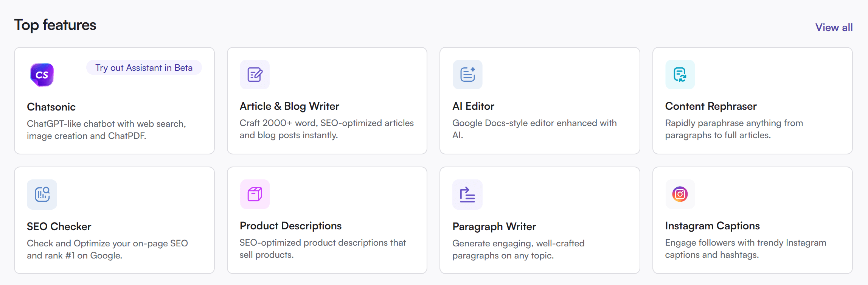Click the Instagram logo icon
The image size is (868, 285).
(680, 194)
